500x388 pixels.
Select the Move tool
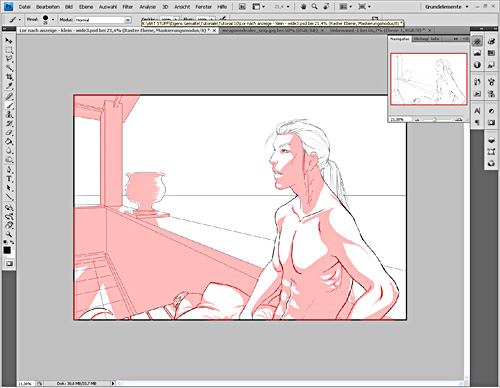9,41
